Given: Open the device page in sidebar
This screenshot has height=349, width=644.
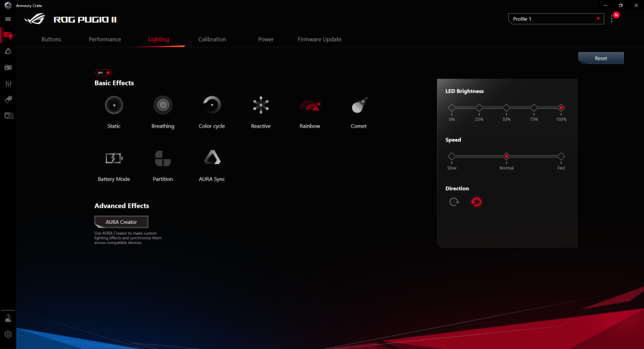Looking at the screenshot, I should (8, 35).
